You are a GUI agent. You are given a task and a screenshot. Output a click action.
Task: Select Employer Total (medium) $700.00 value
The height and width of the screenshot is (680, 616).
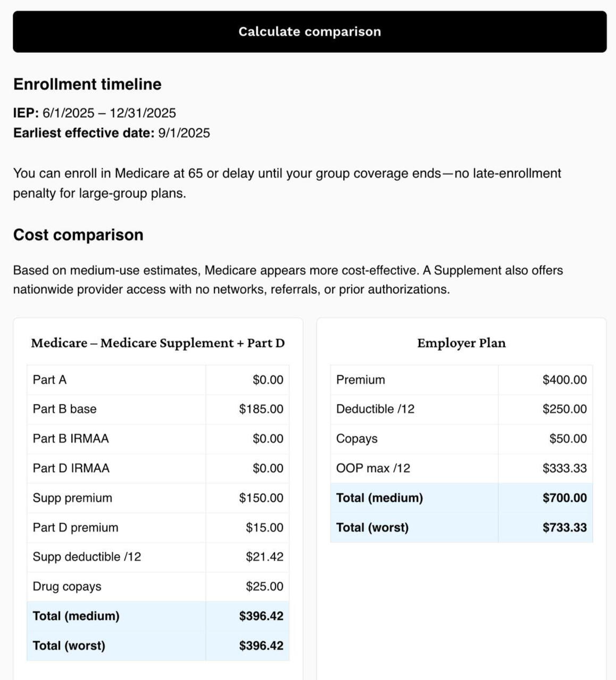[x=564, y=498]
